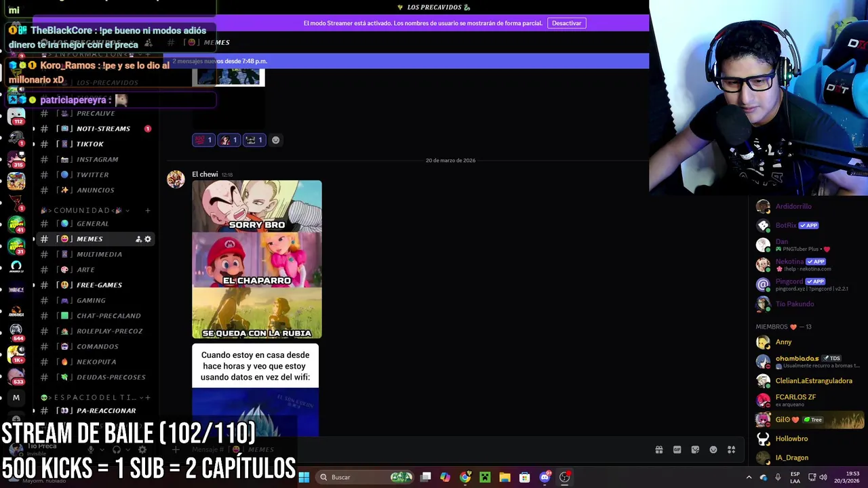Show hidden system tray icons
Viewport: 868px width, 488px height.
coord(749,477)
